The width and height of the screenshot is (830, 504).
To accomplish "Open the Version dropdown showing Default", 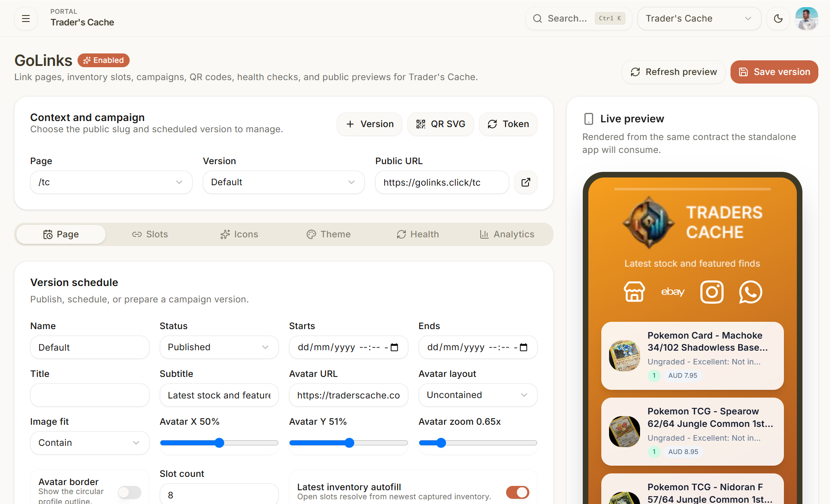I will (283, 182).
